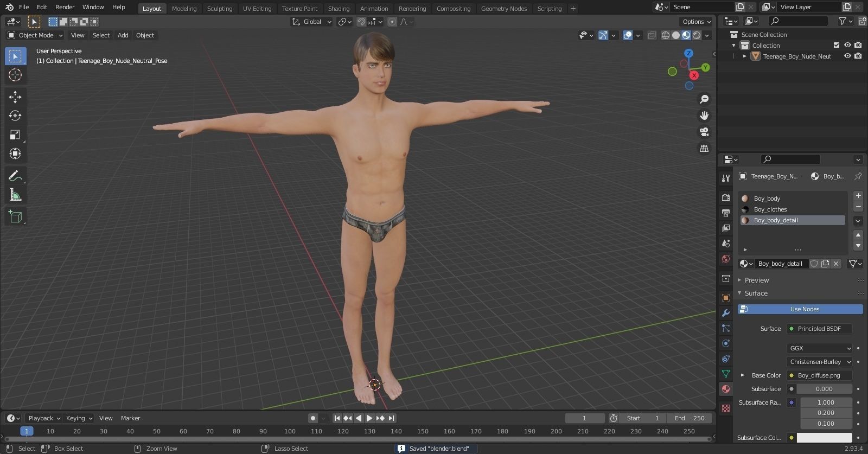
Task: Open the GGX distribution dropdown
Action: pos(820,348)
